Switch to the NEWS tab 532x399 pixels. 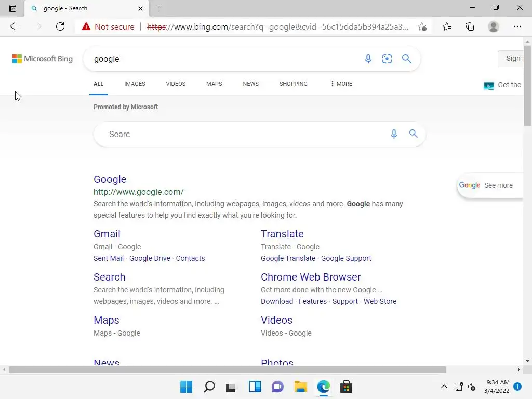(251, 84)
